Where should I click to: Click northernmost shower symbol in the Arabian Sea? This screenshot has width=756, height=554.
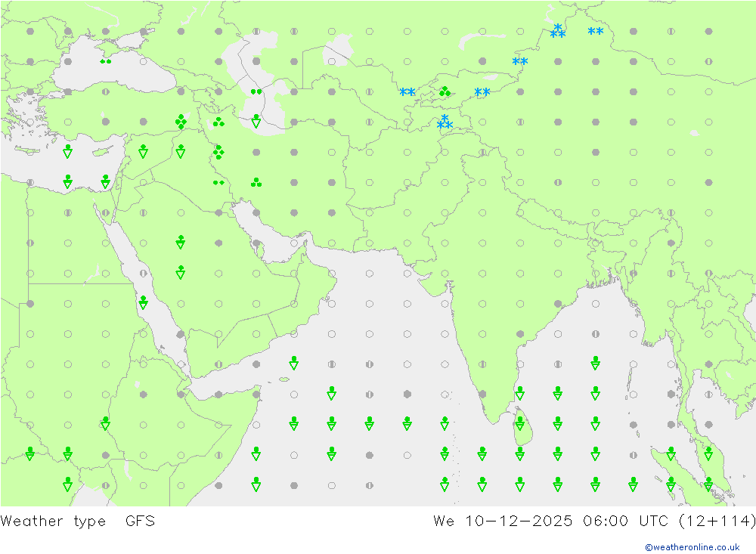tap(294, 363)
